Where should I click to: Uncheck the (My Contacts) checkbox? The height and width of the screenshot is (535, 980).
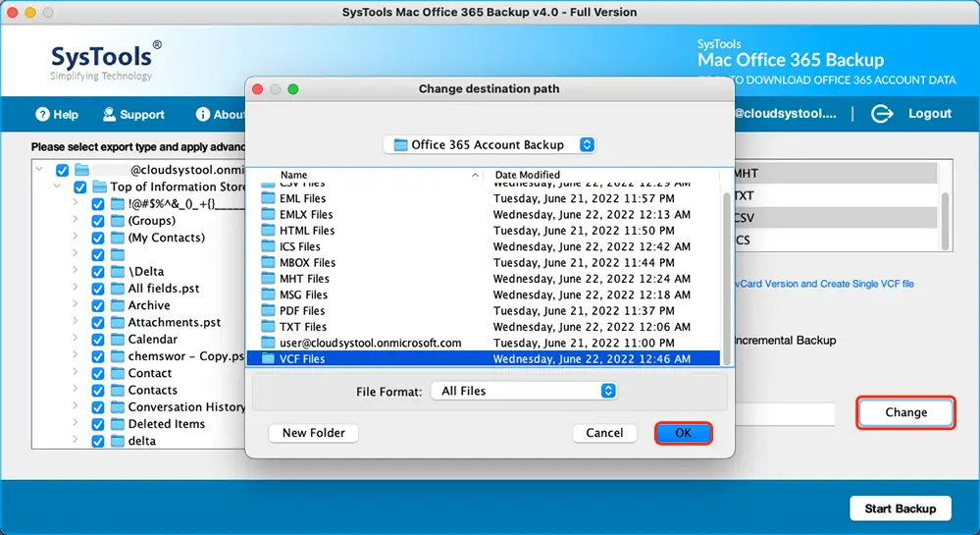pos(97,238)
